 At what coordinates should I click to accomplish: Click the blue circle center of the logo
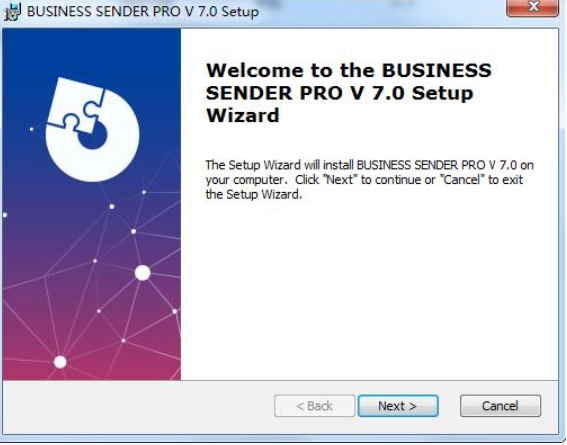tap(93, 135)
